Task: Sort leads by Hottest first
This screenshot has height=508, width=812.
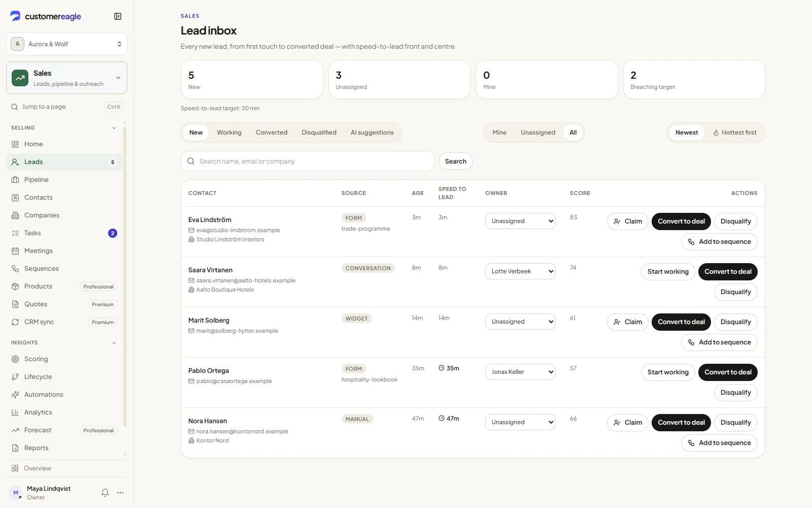Action: [735, 133]
